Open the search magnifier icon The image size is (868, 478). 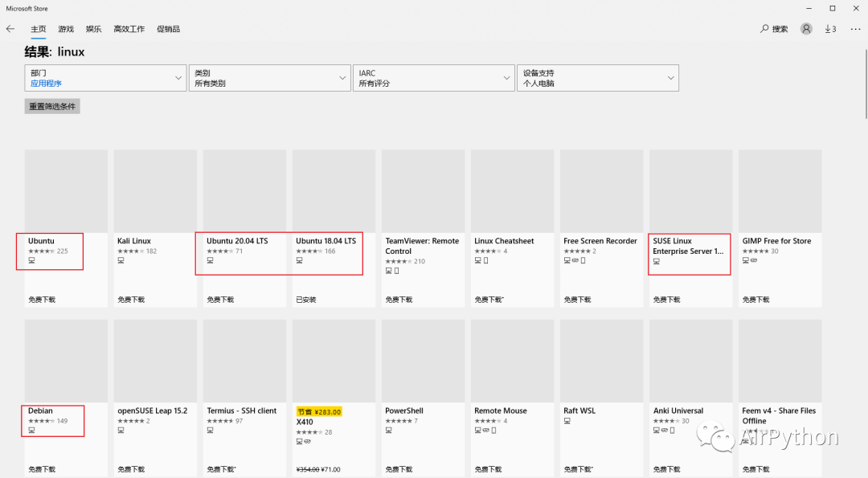click(x=764, y=29)
